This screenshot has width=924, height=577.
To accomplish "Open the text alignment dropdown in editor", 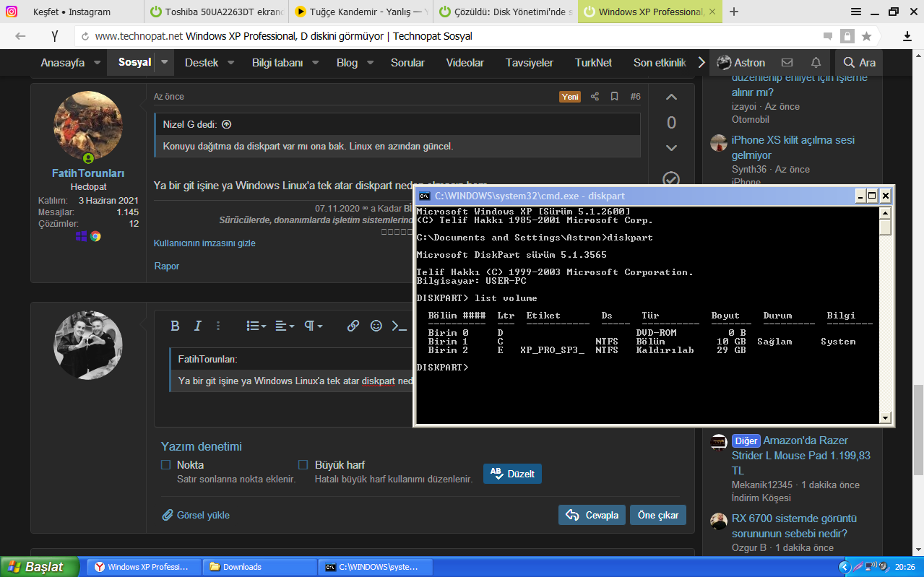I will (285, 326).
